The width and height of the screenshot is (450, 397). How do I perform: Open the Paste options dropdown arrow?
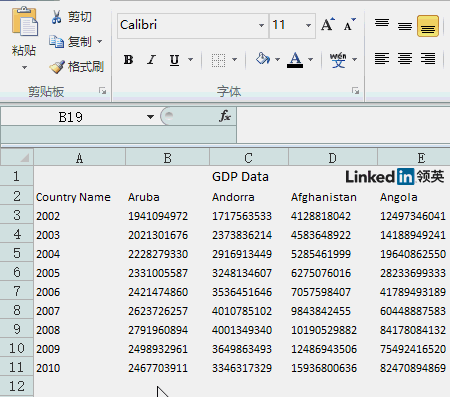pyautogui.click(x=24, y=67)
